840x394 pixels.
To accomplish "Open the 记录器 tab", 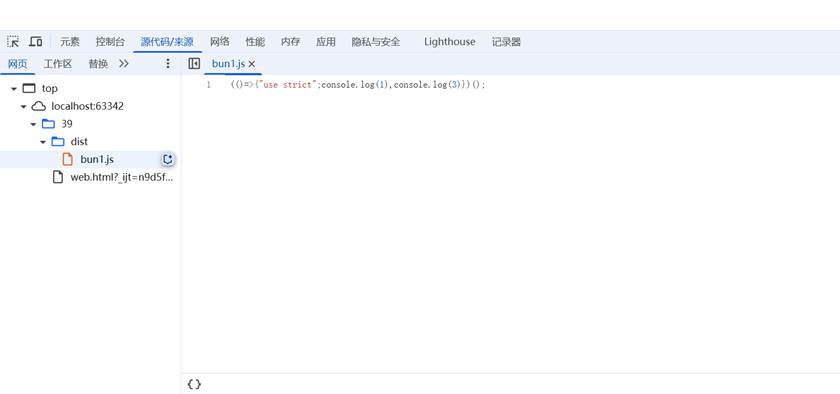I will pyautogui.click(x=506, y=42).
